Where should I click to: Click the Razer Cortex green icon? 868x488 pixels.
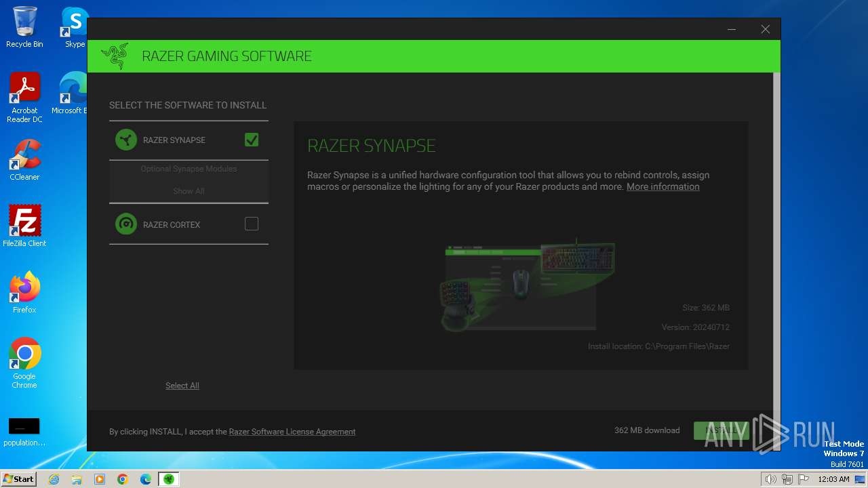tap(125, 224)
